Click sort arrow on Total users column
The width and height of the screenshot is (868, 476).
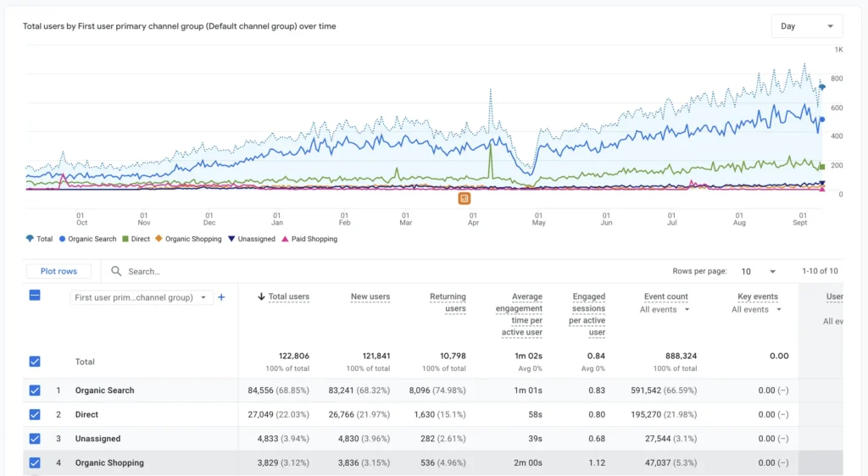(261, 296)
